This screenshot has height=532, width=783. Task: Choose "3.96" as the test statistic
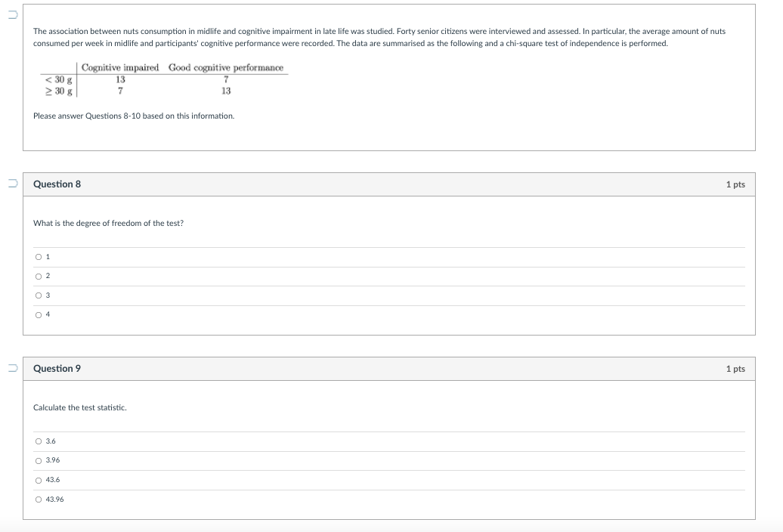point(39,460)
